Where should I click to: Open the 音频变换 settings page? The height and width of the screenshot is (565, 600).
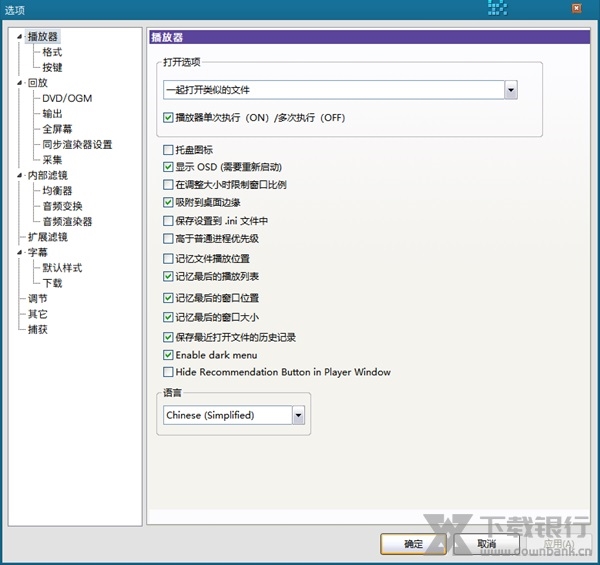point(62,206)
